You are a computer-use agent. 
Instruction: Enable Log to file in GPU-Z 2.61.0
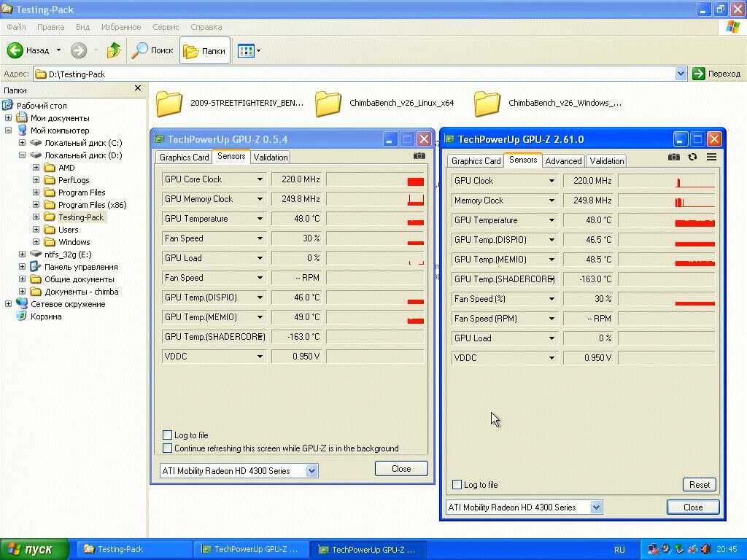[457, 485]
